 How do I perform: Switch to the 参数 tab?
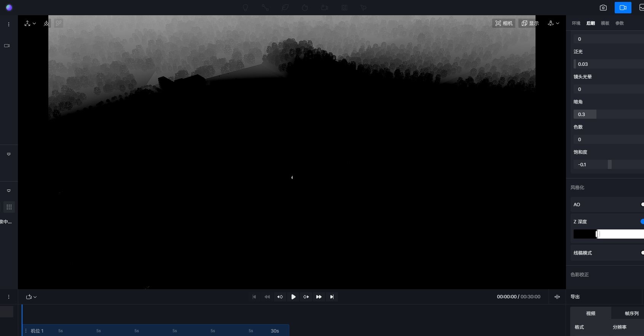[x=620, y=23]
